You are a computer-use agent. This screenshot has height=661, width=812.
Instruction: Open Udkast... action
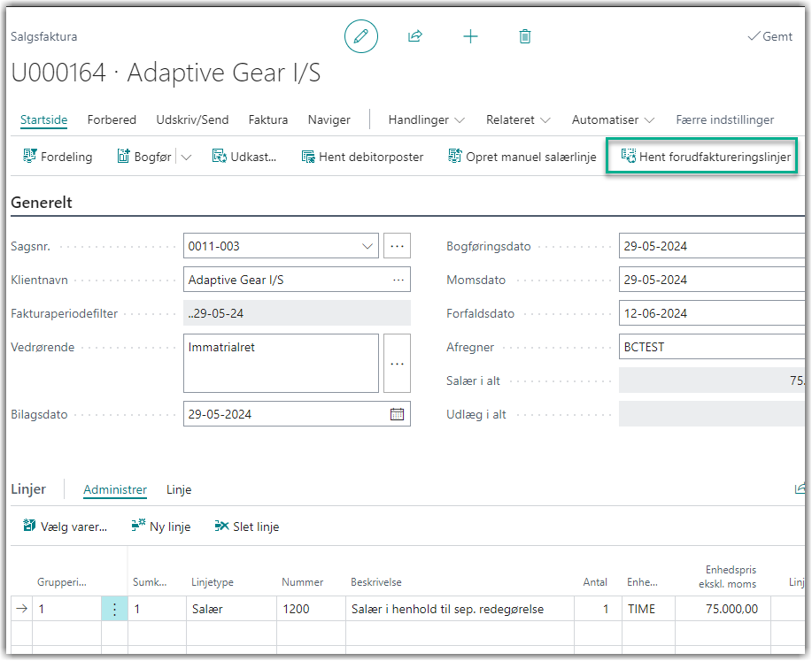(244, 157)
